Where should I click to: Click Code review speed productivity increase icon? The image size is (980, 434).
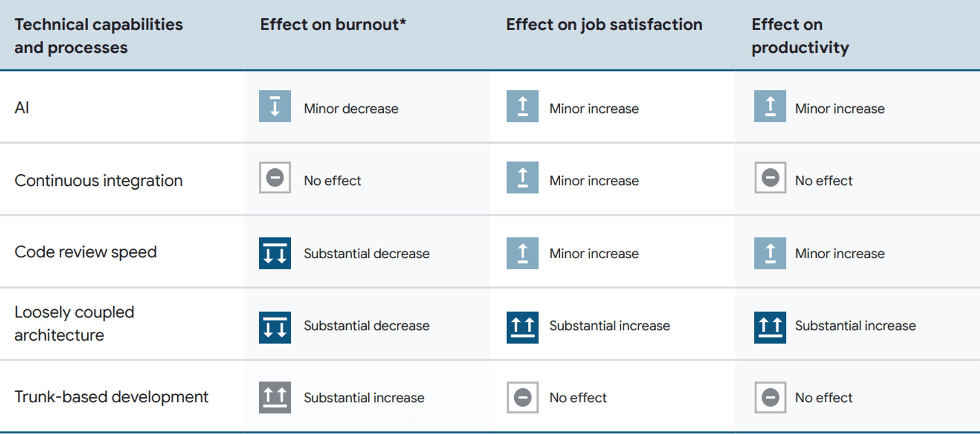(770, 253)
